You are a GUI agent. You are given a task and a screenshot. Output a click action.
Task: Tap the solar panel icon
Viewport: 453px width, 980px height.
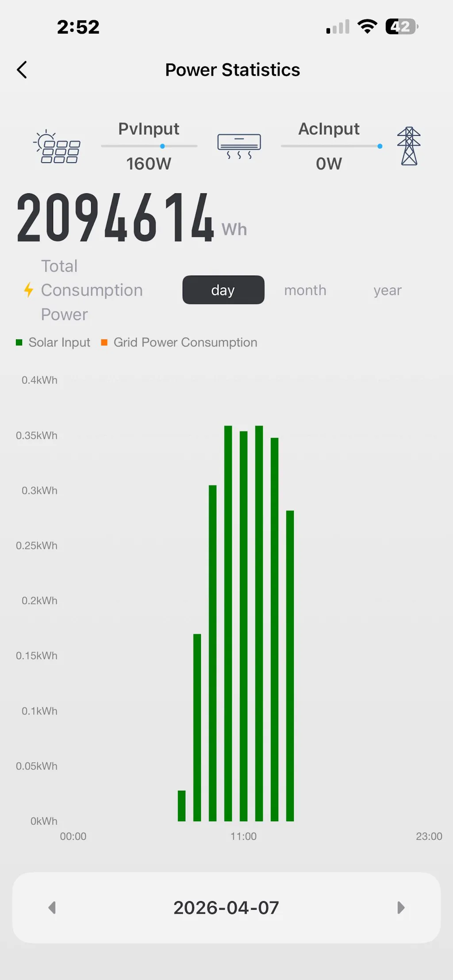tap(57, 147)
